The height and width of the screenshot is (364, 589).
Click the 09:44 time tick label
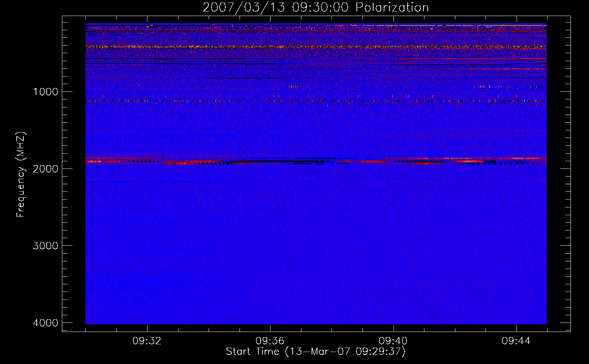[x=516, y=341]
